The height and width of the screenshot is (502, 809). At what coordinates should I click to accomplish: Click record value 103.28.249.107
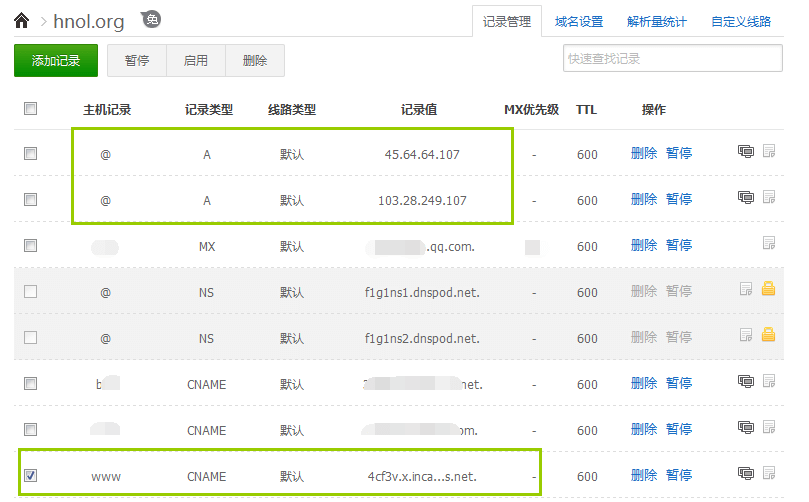pos(422,201)
